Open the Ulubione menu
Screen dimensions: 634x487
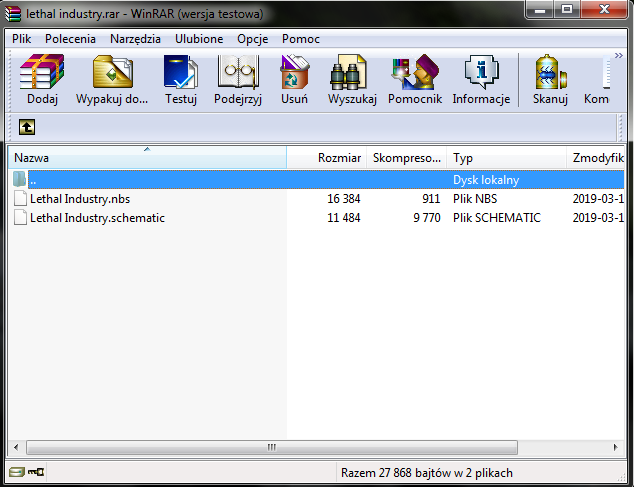[199, 38]
